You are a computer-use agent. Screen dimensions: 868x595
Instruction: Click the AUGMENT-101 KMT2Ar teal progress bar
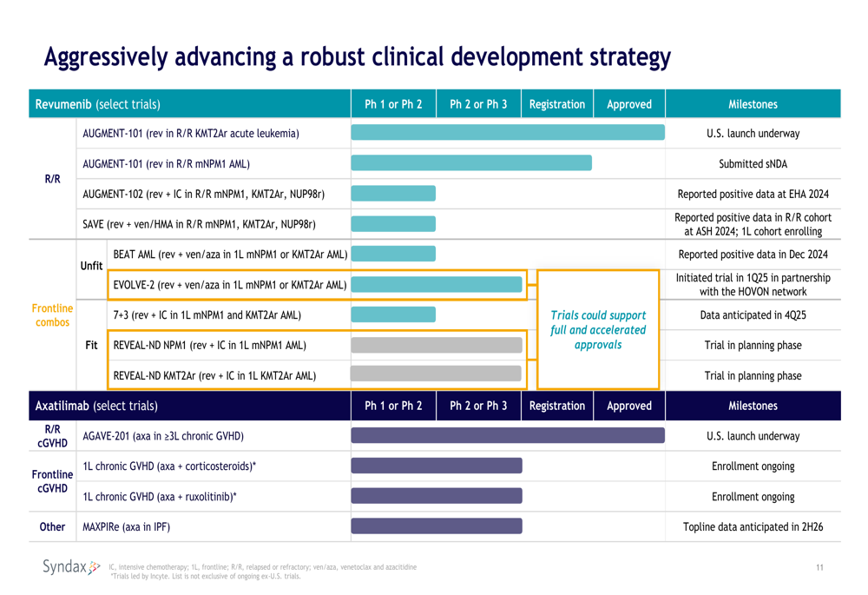click(x=508, y=132)
